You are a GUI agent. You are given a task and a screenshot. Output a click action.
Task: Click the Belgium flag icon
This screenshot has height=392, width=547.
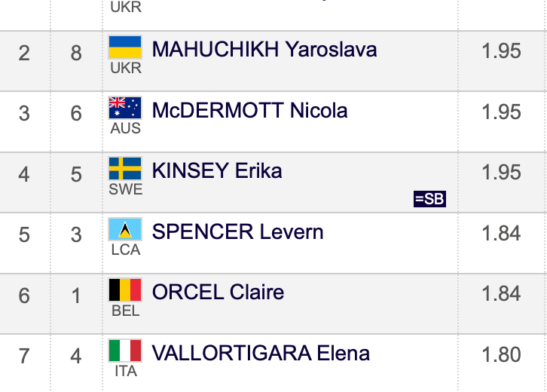(x=125, y=289)
